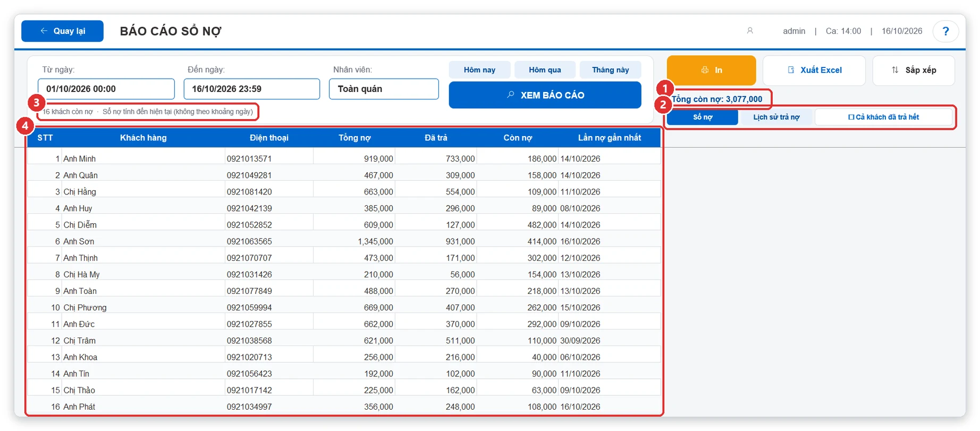Select the customer name Anh Quân

(x=80, y=175)
